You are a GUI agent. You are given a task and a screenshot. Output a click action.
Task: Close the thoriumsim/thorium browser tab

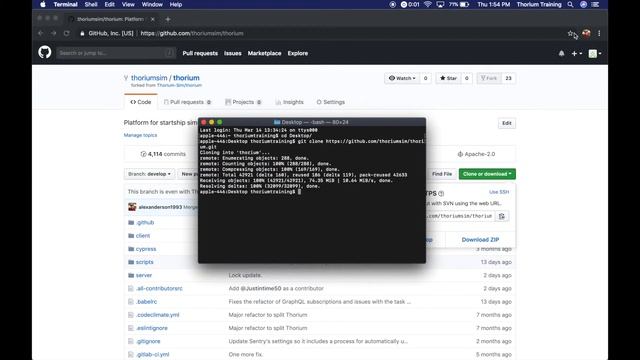153,19
